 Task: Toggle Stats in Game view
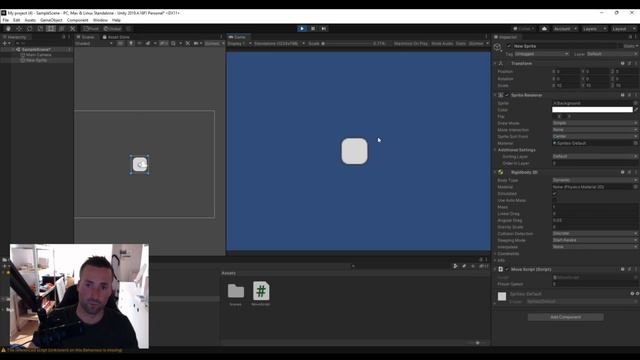(461, 43)
